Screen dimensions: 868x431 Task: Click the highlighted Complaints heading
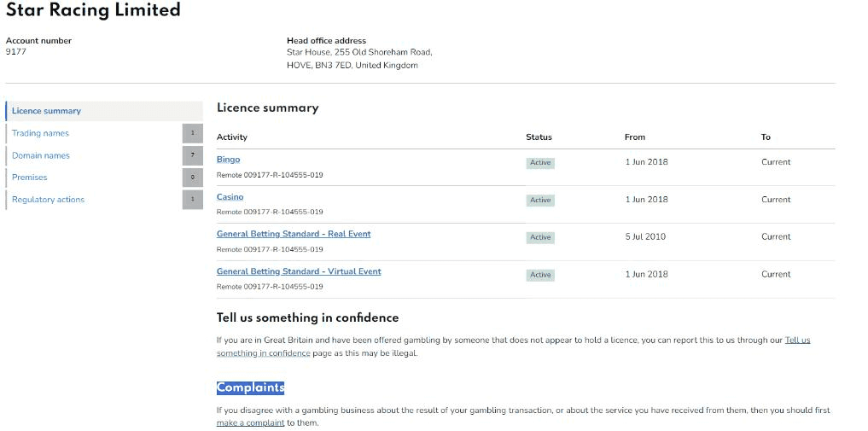tap(250, 387)
